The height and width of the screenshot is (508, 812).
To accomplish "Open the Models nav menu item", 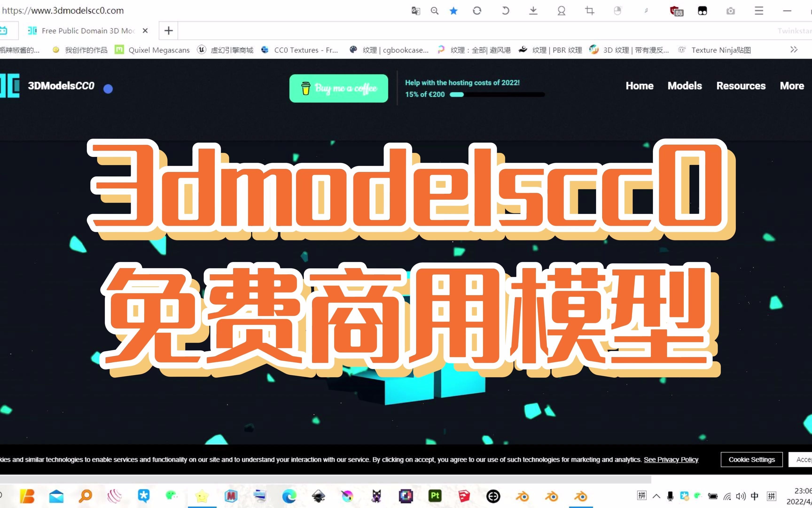I will point(684,86).
